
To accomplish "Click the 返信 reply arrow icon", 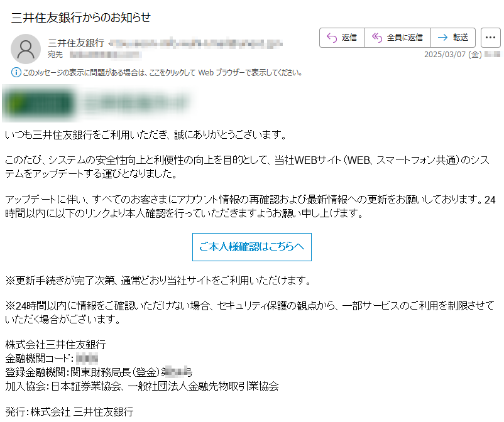I will pos(332,38).
